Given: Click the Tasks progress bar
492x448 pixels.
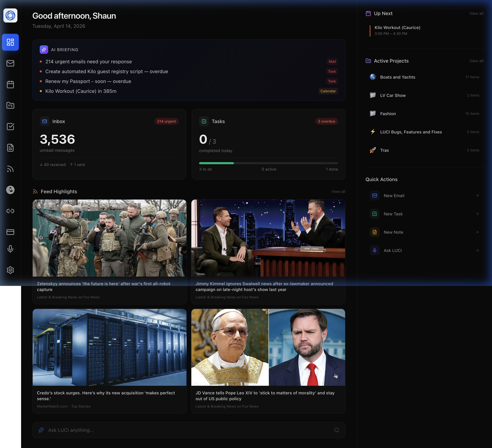Looking at the screenshot, I should pos(268,163).
